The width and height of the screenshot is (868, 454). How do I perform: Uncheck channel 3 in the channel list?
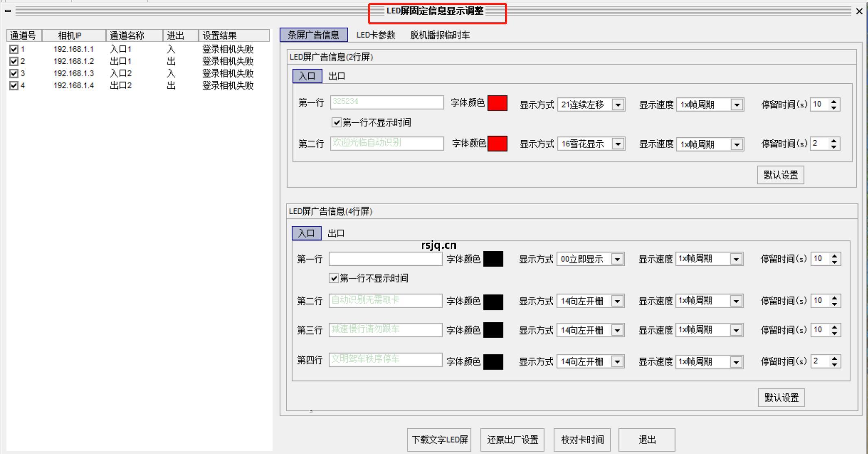pos(13,73)
